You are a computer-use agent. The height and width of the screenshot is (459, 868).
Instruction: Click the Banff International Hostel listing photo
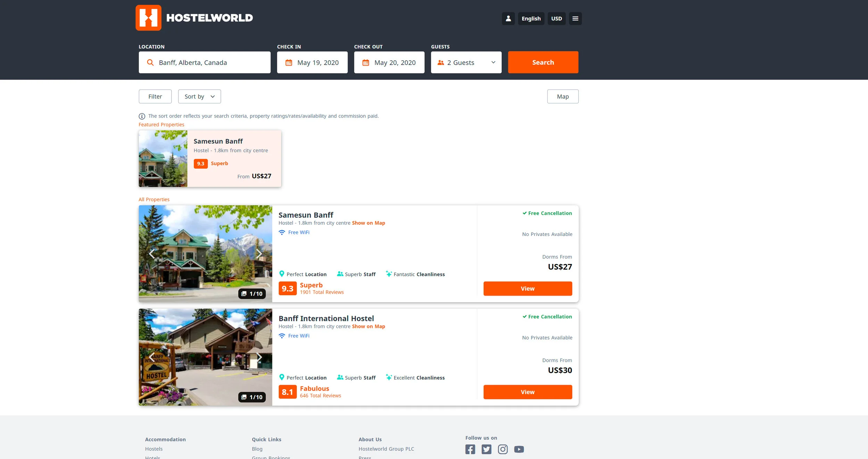[206, 357]
